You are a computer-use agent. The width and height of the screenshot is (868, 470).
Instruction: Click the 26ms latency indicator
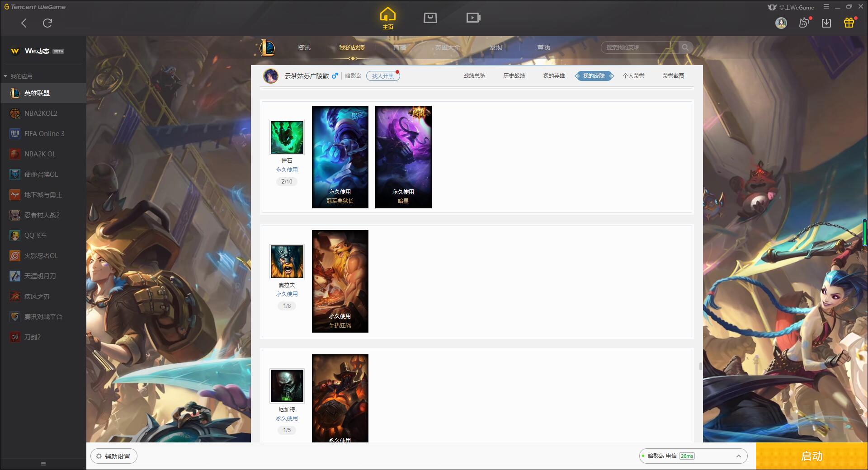point(687,456)
